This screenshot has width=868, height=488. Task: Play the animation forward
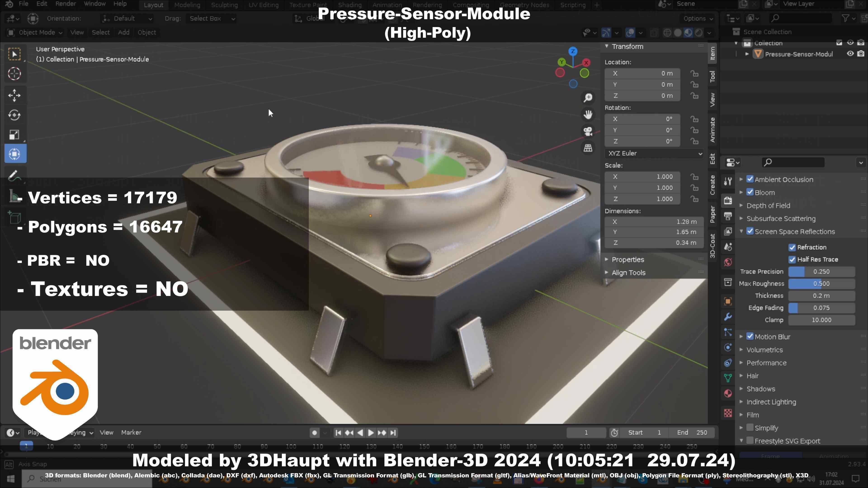pos(371,433)
